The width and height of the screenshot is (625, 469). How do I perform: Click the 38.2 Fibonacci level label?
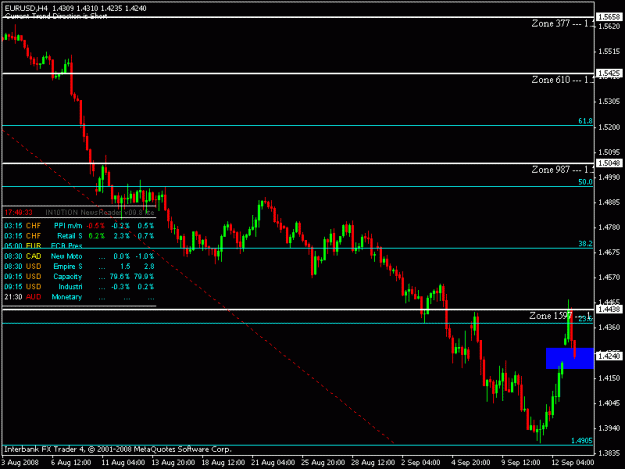(585, 243)
